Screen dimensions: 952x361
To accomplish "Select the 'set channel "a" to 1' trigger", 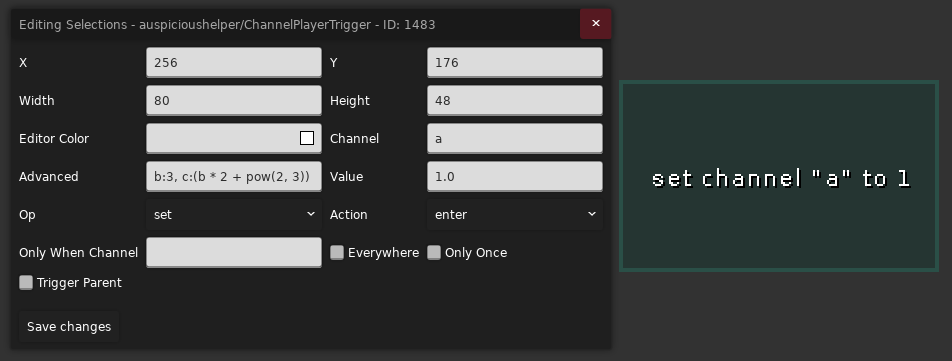I will pyautogui.click(x=779, y=176).
